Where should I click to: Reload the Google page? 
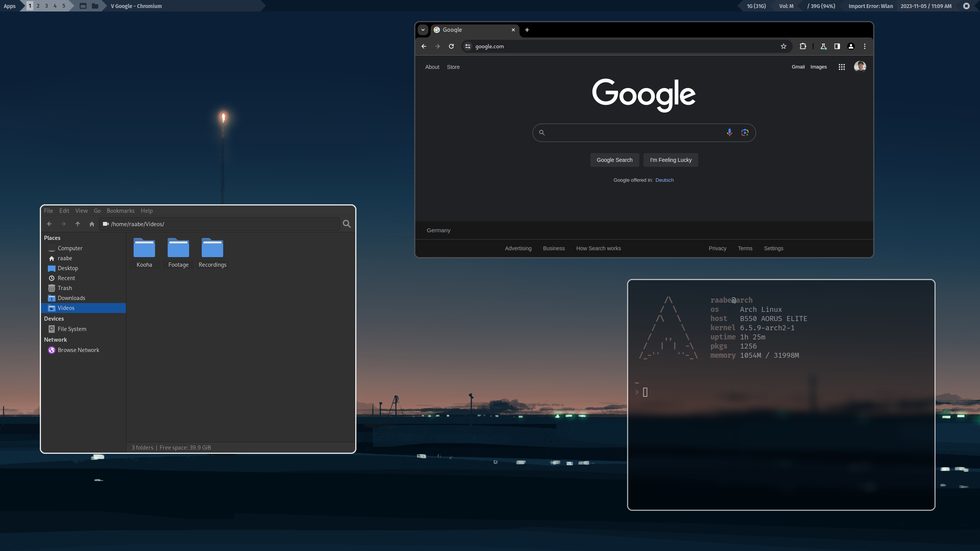coord(451,46)
